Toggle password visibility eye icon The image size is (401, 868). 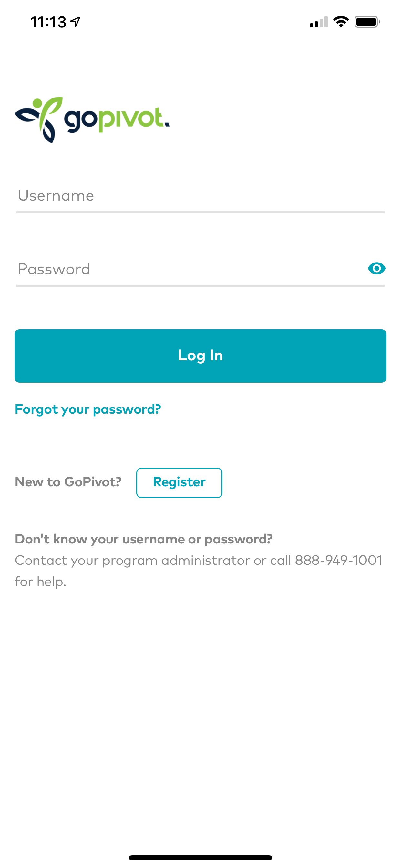click(376, 269)
